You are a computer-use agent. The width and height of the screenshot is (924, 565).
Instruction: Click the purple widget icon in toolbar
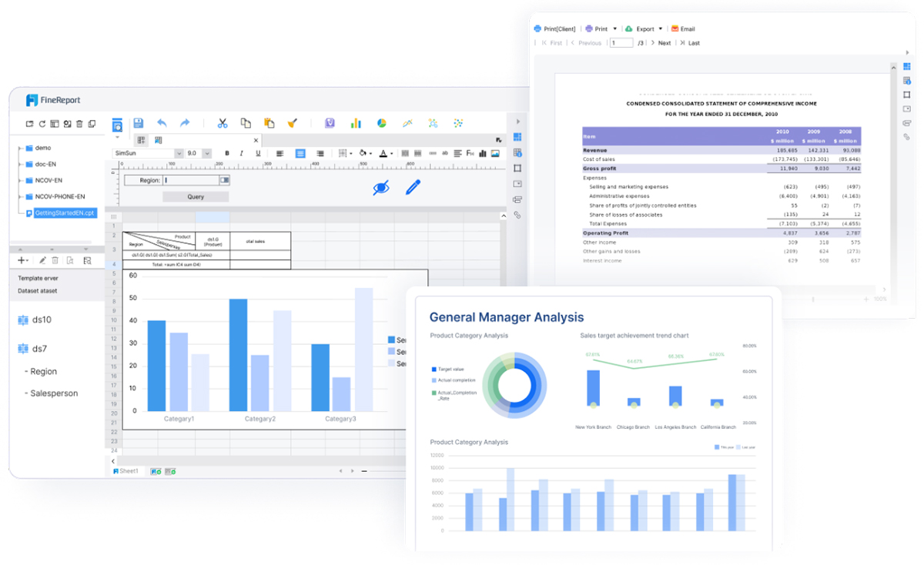point(330,123)
